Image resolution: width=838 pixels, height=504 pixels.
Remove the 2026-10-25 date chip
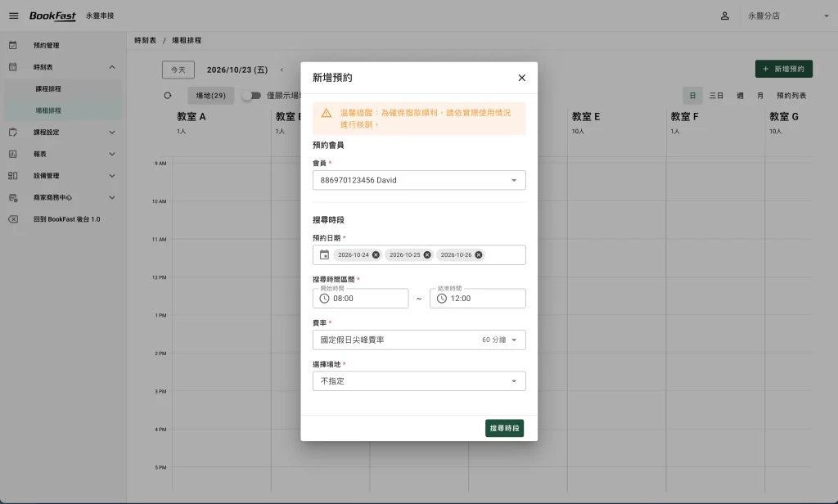[427, 255]
